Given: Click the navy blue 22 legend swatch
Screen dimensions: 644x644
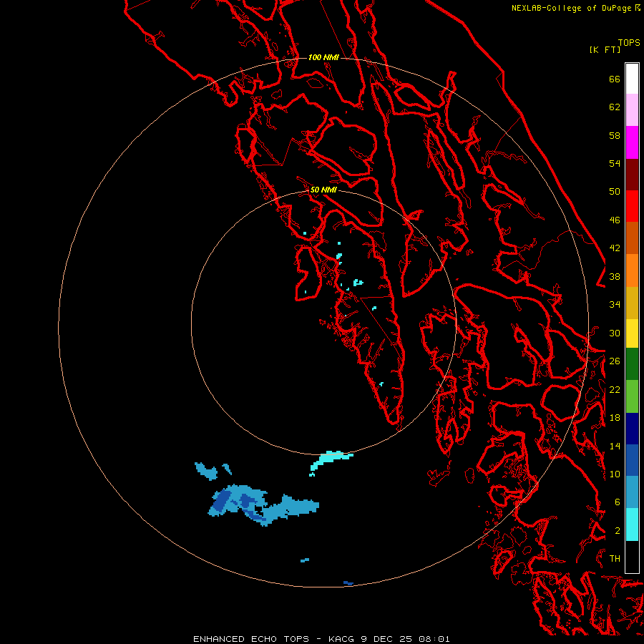Looking at the screenshot, I should point(632,429).
